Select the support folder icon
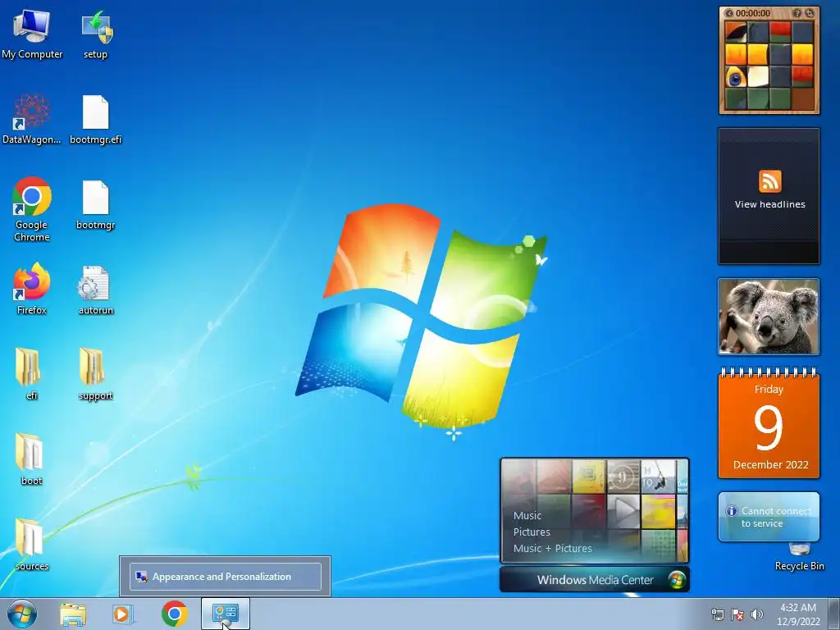Viewport: 840px width, 630px height. click(x=95, y=373)
